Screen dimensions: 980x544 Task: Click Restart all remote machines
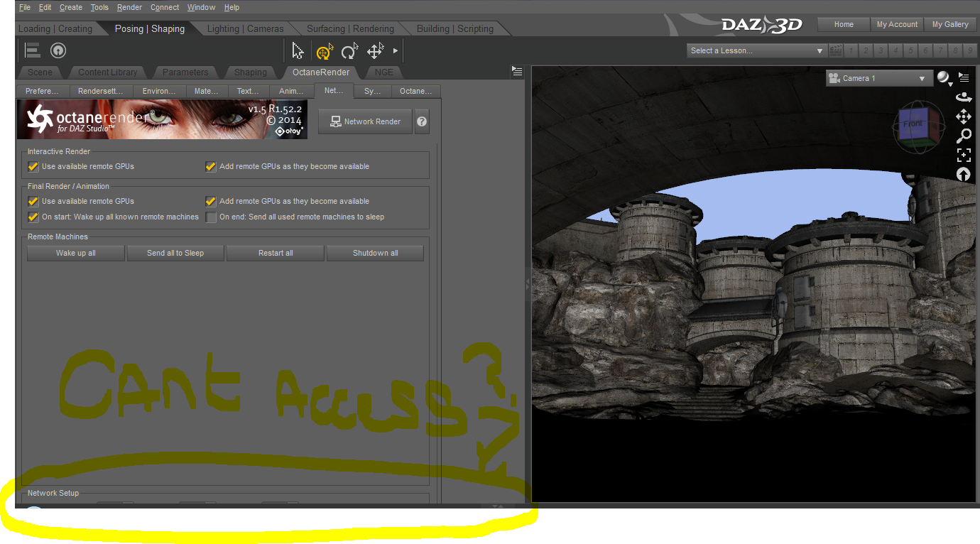tap(276, 253)
